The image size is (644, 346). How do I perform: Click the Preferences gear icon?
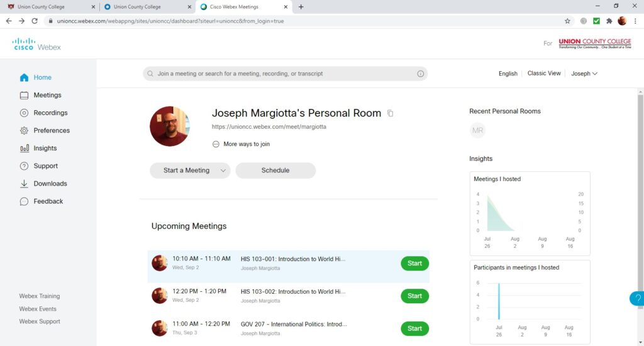24,131
